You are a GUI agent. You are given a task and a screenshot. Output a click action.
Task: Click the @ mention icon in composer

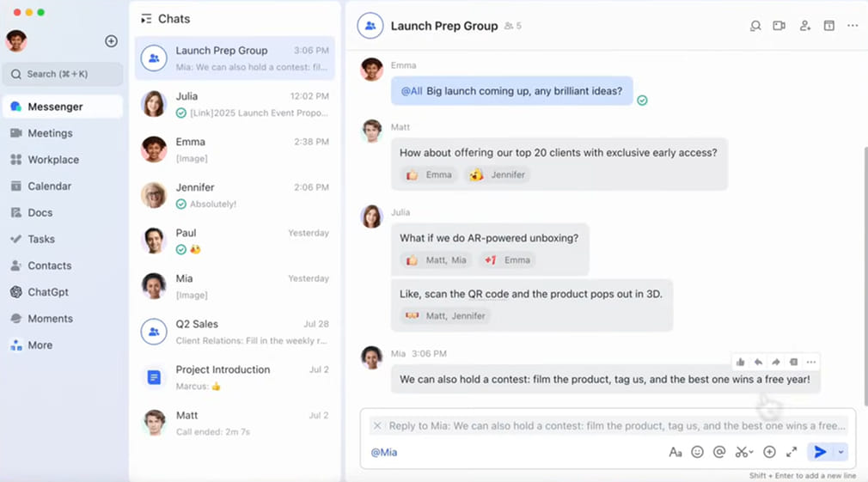coord(719,452)
